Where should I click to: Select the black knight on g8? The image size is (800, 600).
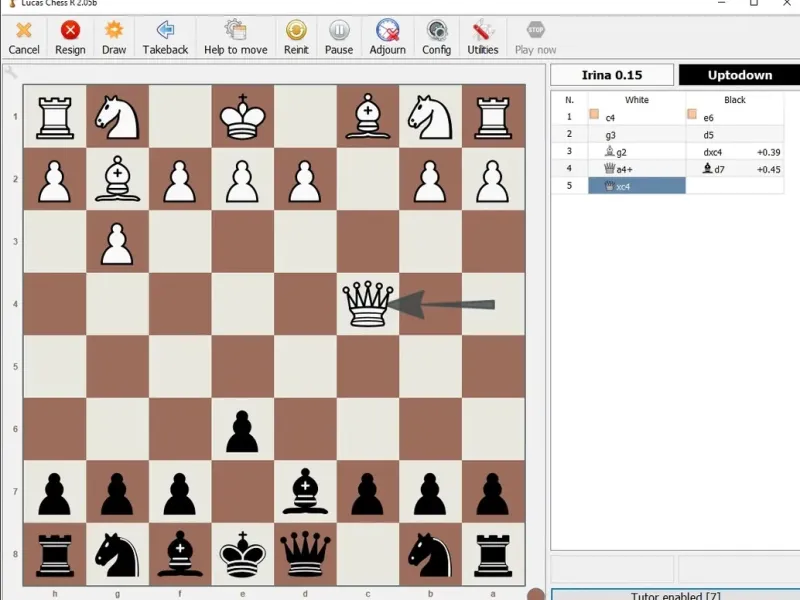(x=117, y=554)
